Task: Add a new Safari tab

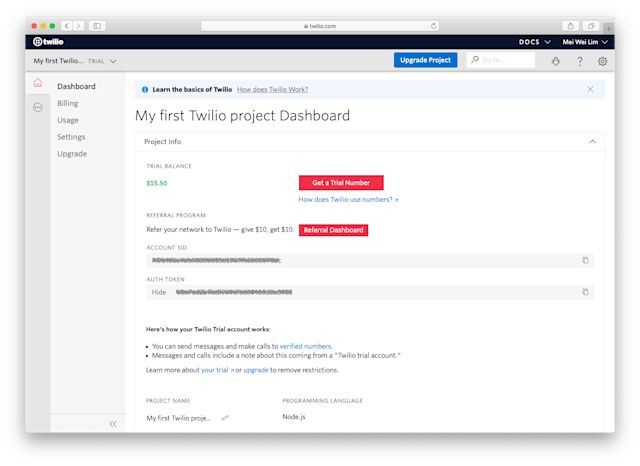Action: point(608,28)
